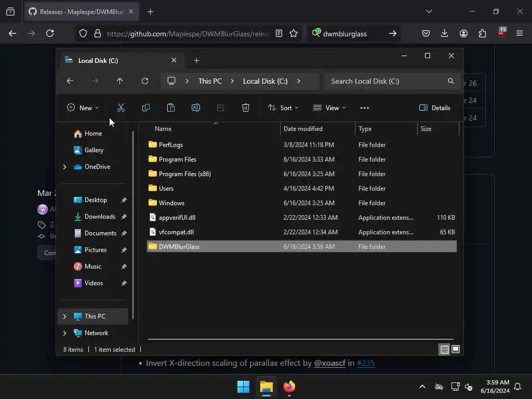The height and width of the screenshot is (399, 532).
Task: Switch to large thumbnails view icon in status bar
Action: pyautogui.click(x=456, y=349)
